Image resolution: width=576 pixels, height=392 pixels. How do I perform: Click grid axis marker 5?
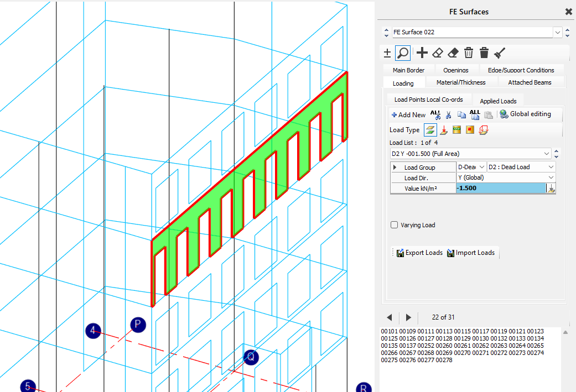(x=28, y=386)
